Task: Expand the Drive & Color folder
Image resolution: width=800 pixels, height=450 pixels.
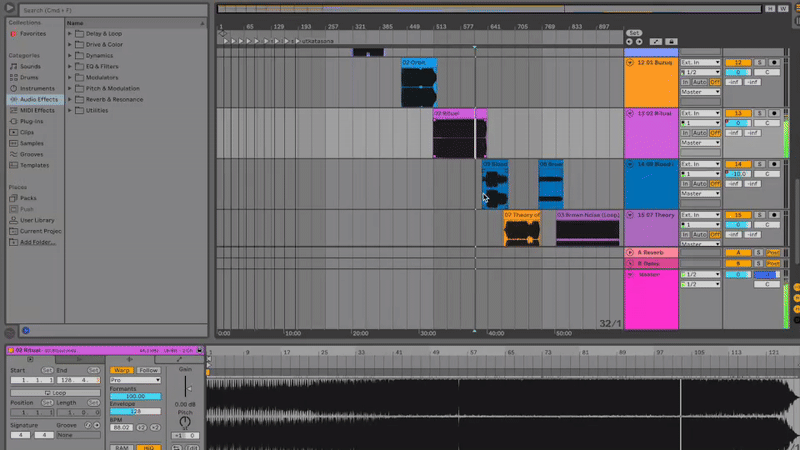Action: point(70,44)
